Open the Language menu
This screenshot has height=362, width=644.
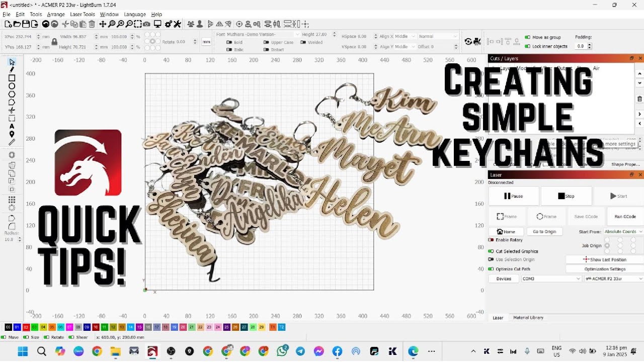pos(134,15)
